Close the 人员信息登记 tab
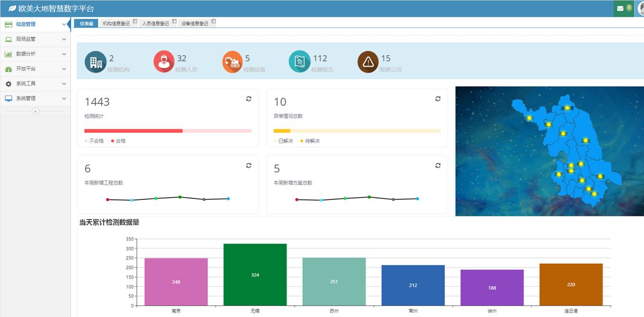 tap(174, 21)
